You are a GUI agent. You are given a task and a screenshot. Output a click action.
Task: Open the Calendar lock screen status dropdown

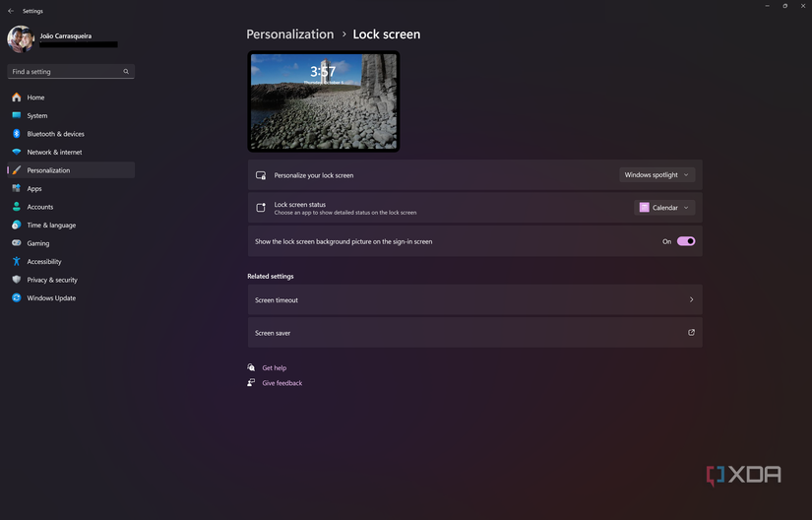tap(664, 208)
